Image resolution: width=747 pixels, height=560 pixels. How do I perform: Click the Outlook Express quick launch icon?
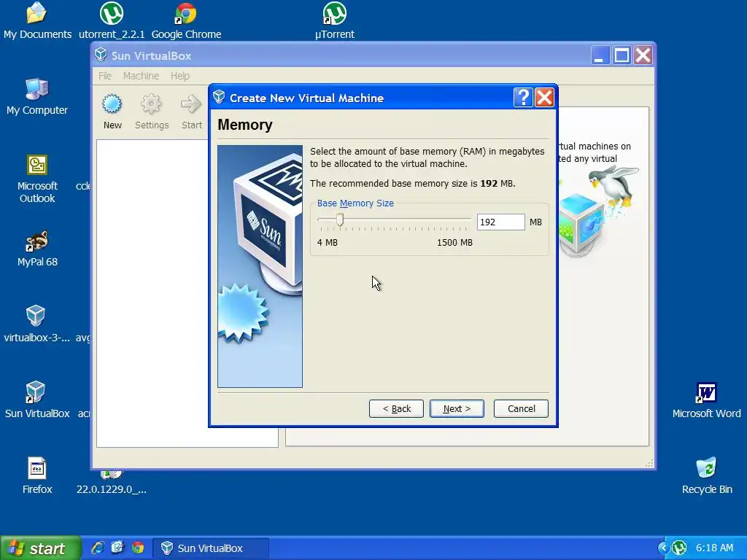point(117,548)
